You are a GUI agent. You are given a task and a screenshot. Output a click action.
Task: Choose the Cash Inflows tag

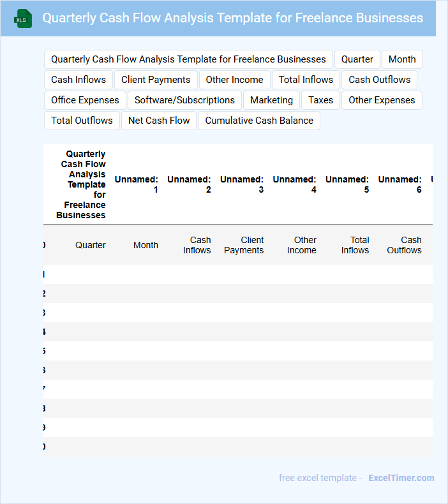[x=78, y=80]
